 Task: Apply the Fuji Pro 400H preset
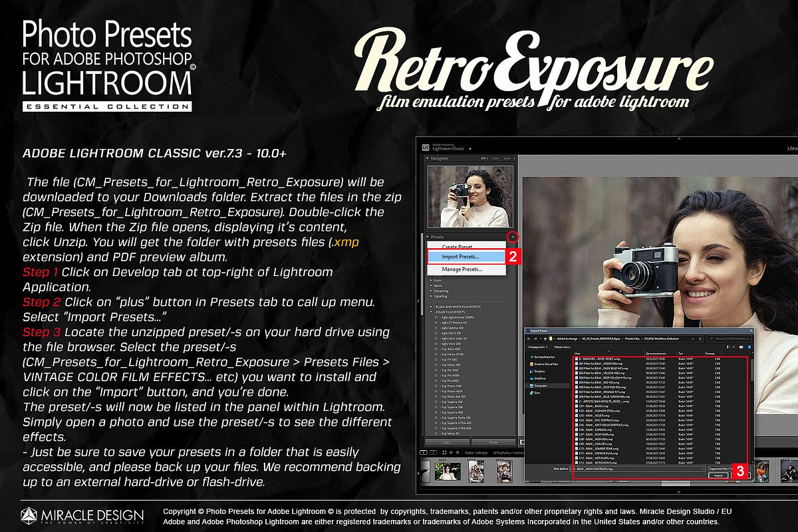pos(450,375)
